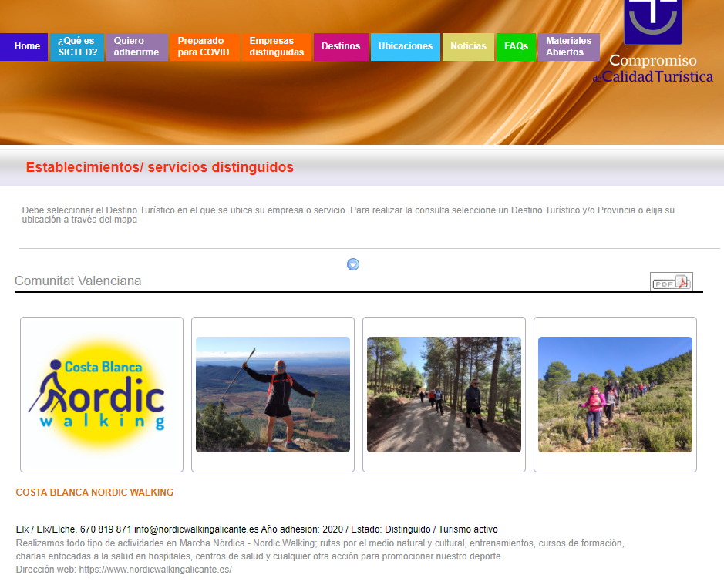Screen dimensions: 724x588
Task: Open the FAQs page
Action: (517, 46)
